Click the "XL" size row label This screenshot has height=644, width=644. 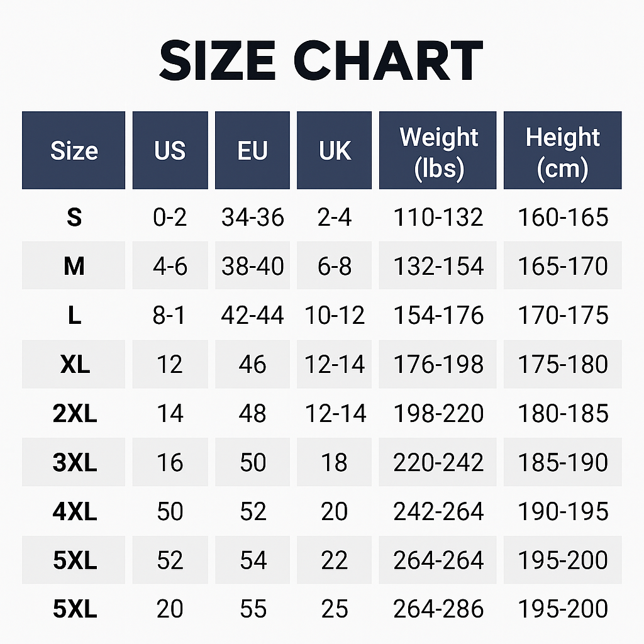[75, 365]
